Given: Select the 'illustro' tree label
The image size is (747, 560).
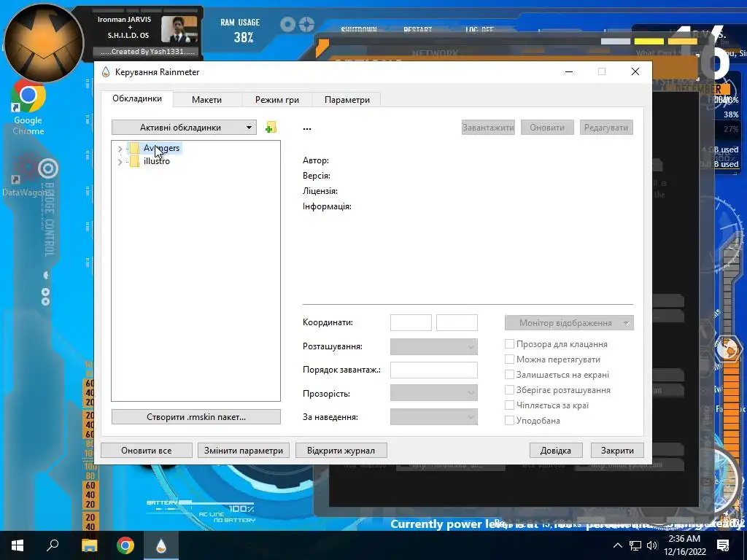Looking at the screenshot, I should pyautogui.click(x=157, y=161).
